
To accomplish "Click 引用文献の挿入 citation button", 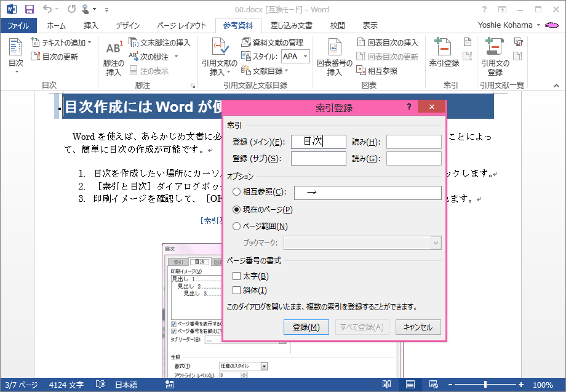I will click(x=220, y=57).
